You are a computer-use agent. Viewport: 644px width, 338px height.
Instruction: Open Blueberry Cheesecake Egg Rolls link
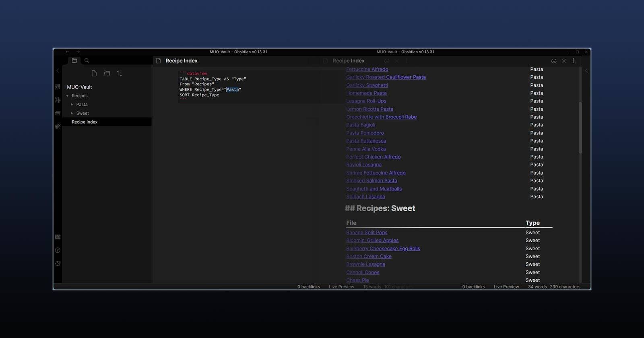pos(383,249)
